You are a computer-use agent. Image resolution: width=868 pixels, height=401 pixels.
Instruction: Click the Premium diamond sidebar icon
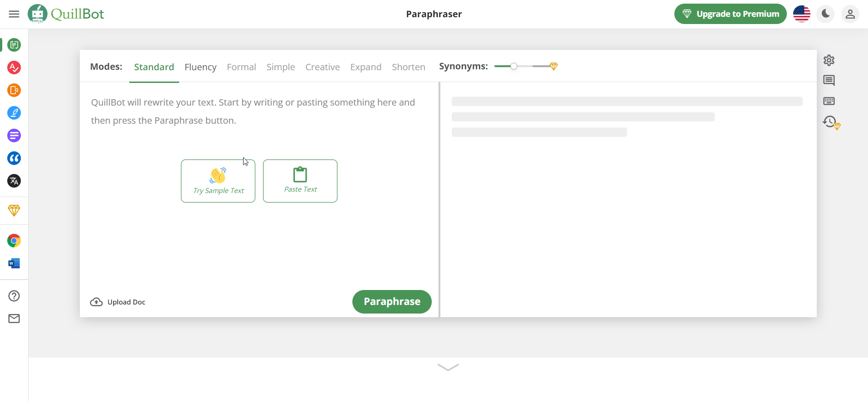tap(14, 210)
